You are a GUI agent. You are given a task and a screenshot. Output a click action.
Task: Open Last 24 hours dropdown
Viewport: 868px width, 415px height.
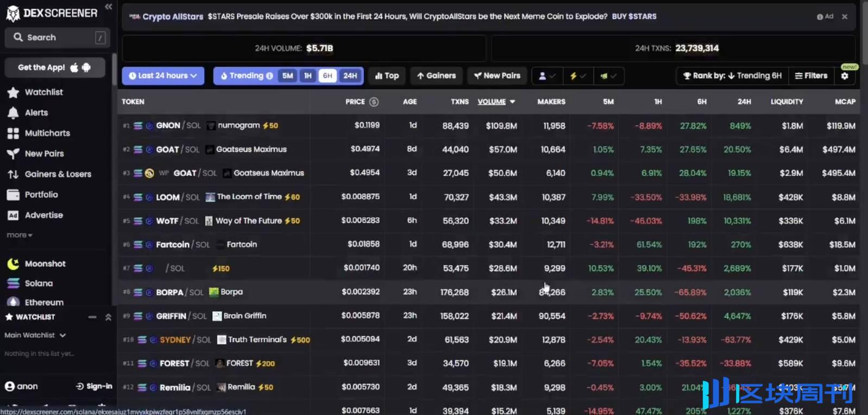(163, 76)
